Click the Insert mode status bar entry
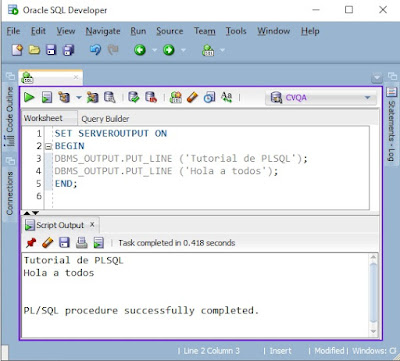400x361 pixels. point(280,351)
